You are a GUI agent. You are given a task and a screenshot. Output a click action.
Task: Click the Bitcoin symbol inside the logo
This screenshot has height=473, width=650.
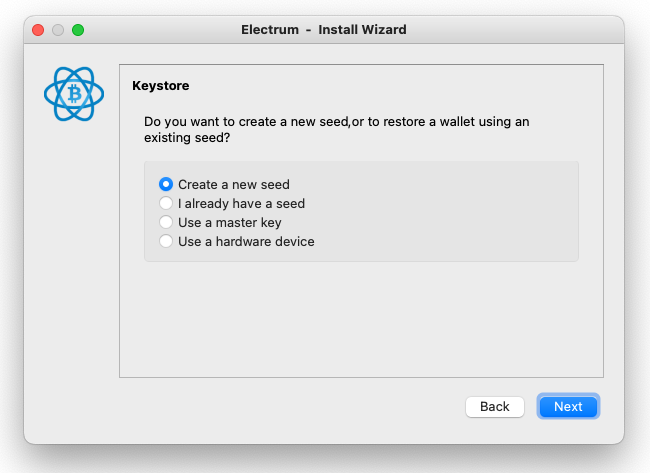click(75, 94)
